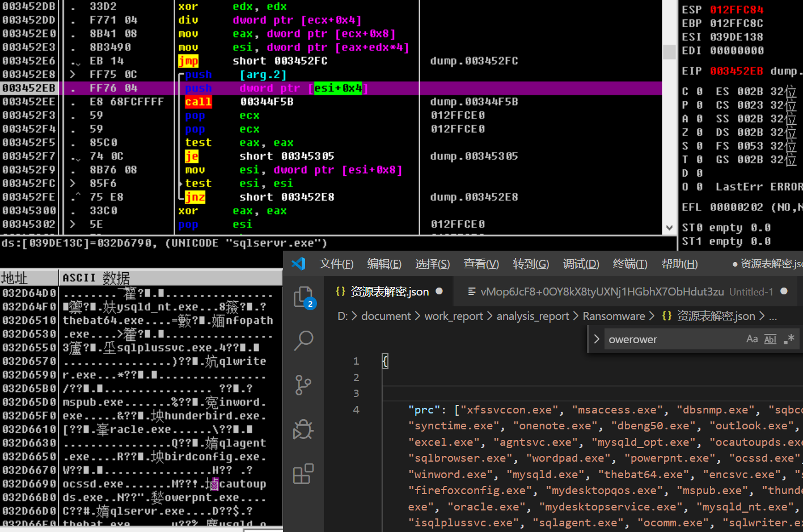Open the 帮助(H) menu
803x532 pixels.
(679, 264)
